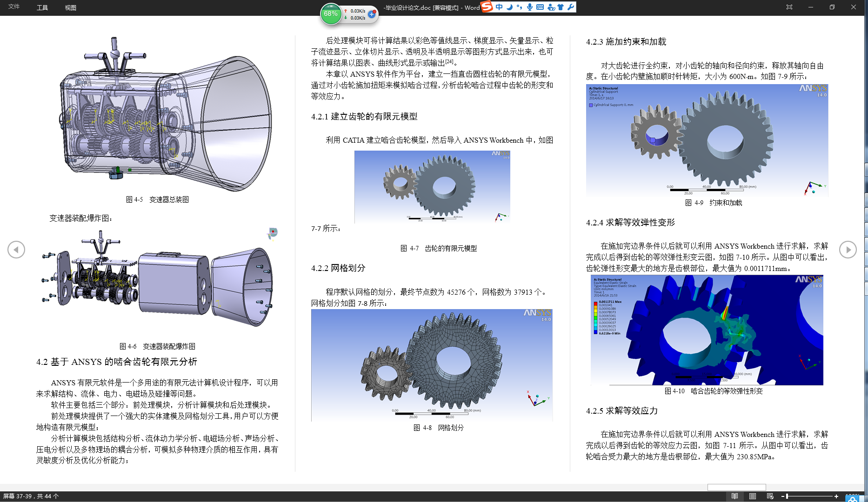Click the equivalent elastic strain figure 4-10
This screenshot has width=868, height=502.
pyautogui.click(x=707, y=330)
